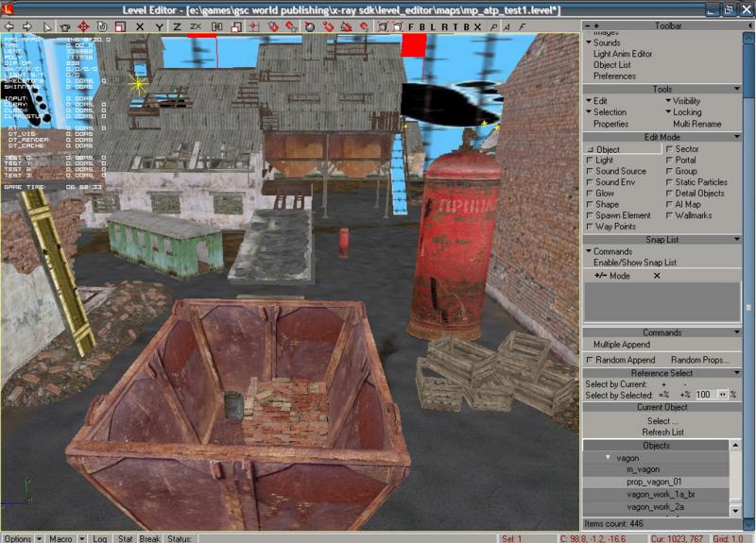The height and width of the screenshot is (543, 756).
Task: Click the Stat tab in status bar
Action: pyautogui.click(x=125, y=538)
